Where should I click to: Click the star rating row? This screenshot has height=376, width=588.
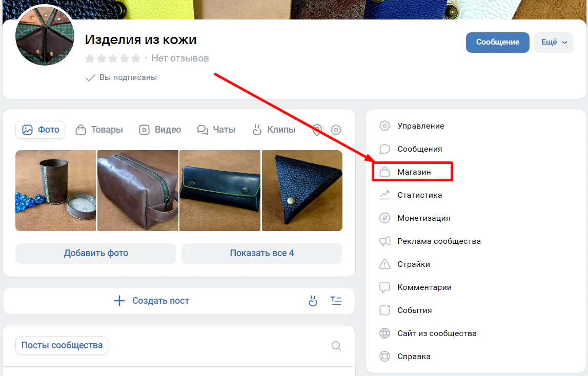tap(113, 58)
